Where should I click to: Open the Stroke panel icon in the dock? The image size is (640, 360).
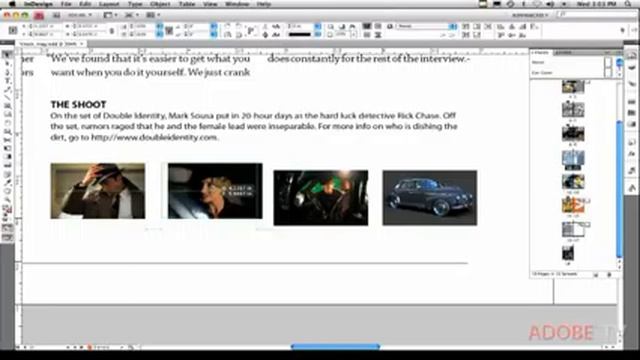[631, 101]
